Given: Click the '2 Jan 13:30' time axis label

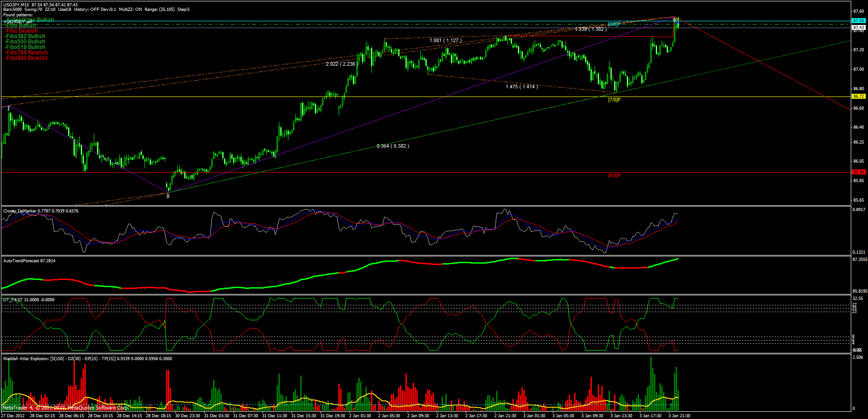Looking at the screenshot, I should point(448,416).
